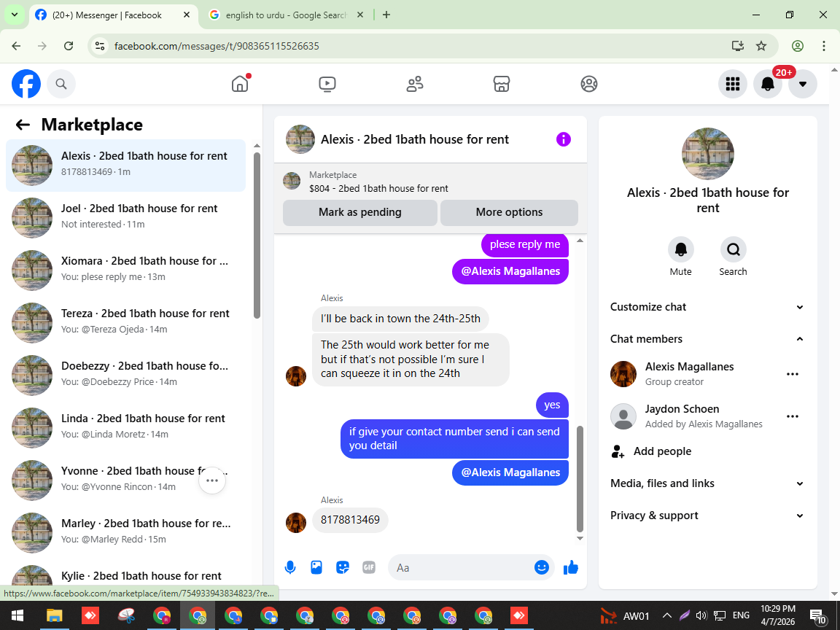Go back in browser history
840x630 pixels.
pyautogui.click(x=16, y=46)
